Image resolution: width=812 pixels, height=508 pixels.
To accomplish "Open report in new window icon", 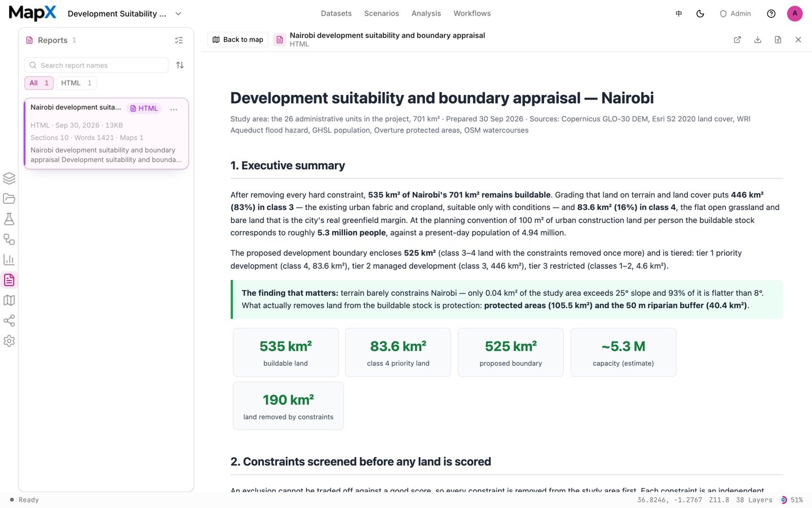I will 737,40.
